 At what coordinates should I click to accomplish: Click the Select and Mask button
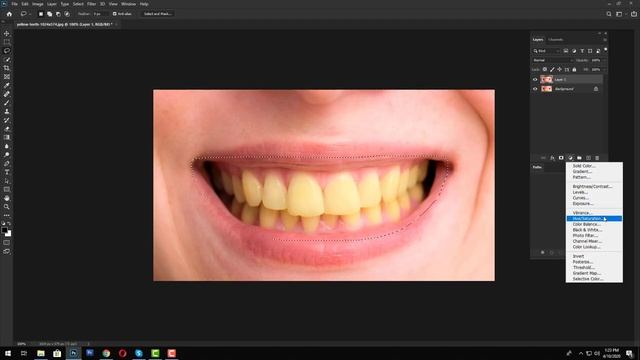tap(157, 14)
